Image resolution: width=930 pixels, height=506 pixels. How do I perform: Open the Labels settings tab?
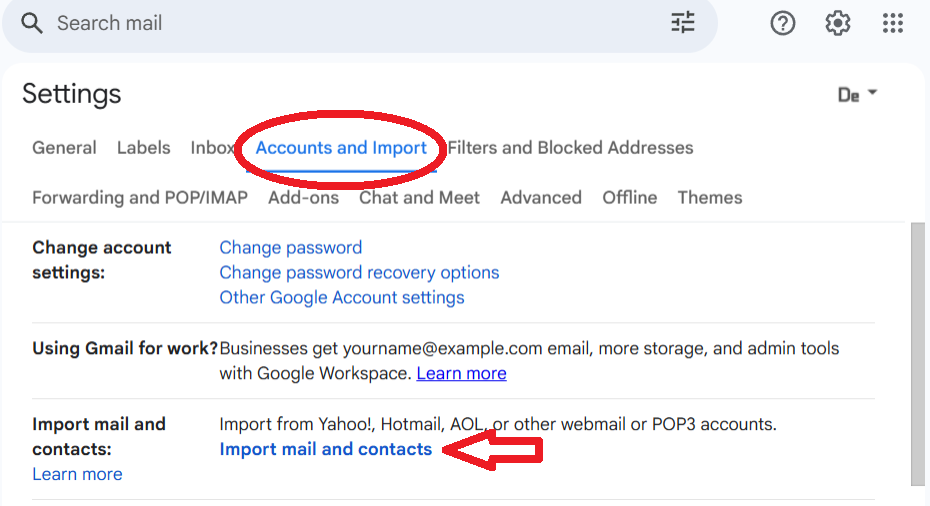(x=144, y=148)
